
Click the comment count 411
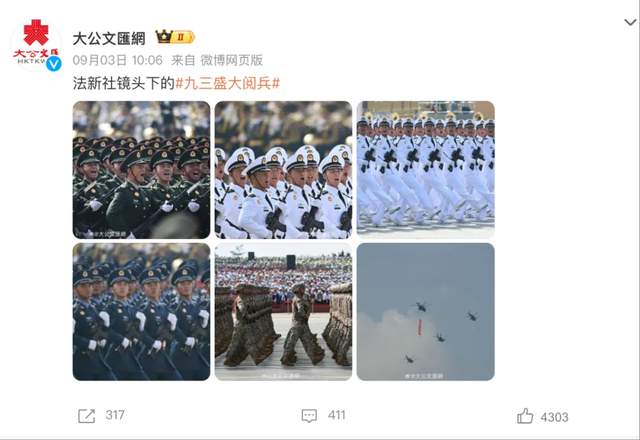coord(336,415)
